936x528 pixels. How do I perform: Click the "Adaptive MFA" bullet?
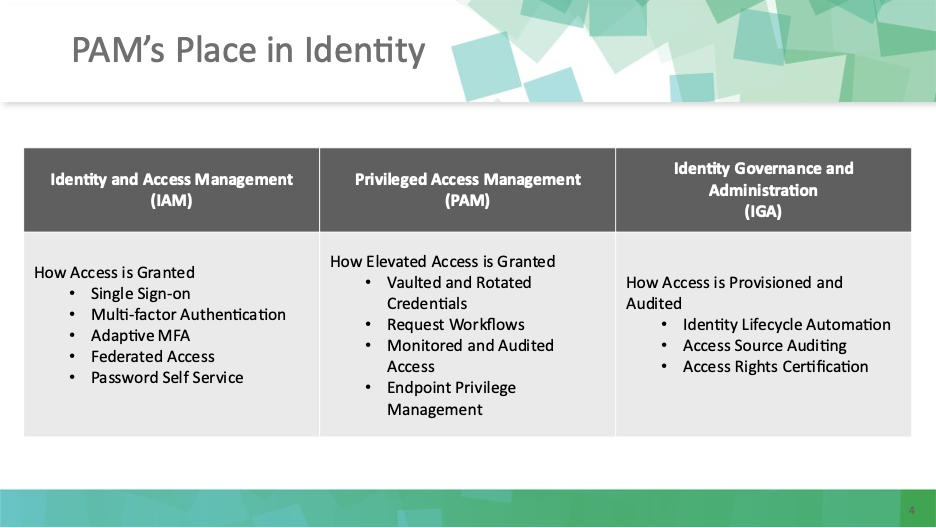click(x=140, y=335)
